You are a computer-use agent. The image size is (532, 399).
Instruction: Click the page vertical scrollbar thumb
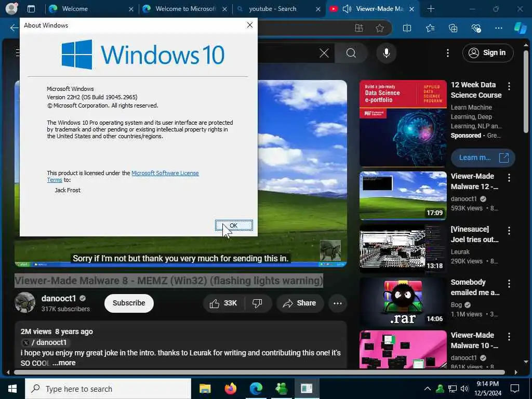pos(526,91)
